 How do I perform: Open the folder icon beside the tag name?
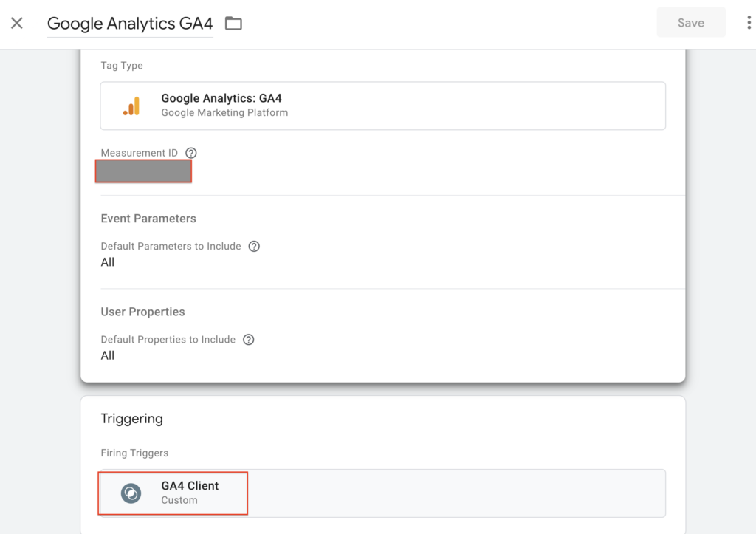coord(233,24)
